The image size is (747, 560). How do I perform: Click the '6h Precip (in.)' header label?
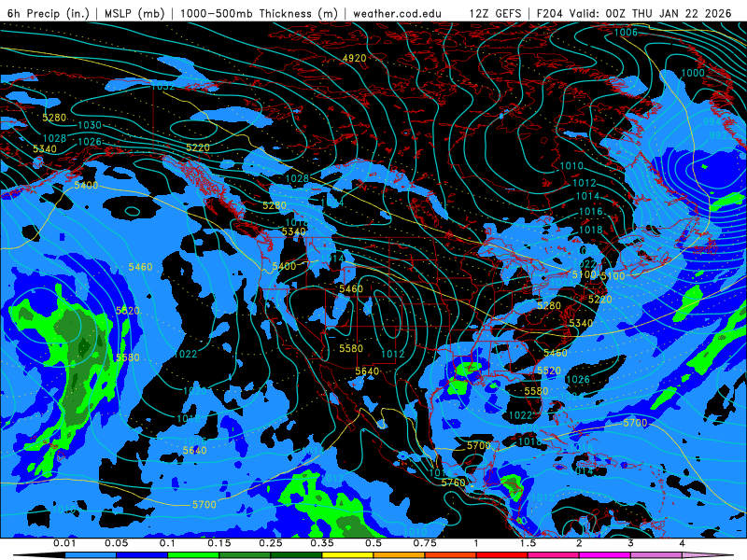pyautogui.click(x=48, y=13)
